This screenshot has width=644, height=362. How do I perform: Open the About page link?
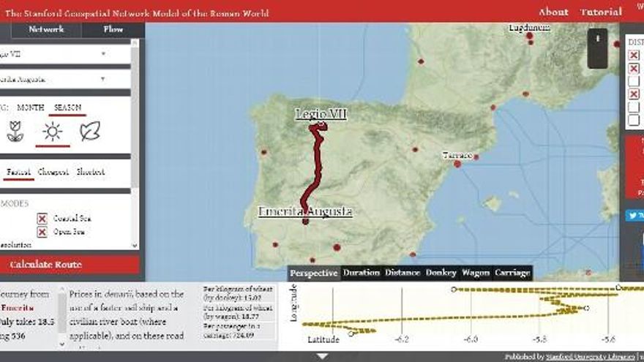point(553,12)
